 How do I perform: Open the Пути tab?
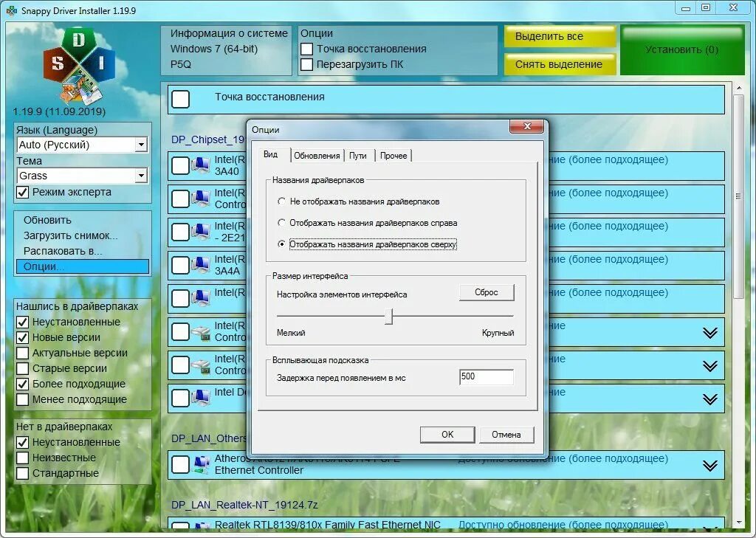coord(358,156)
